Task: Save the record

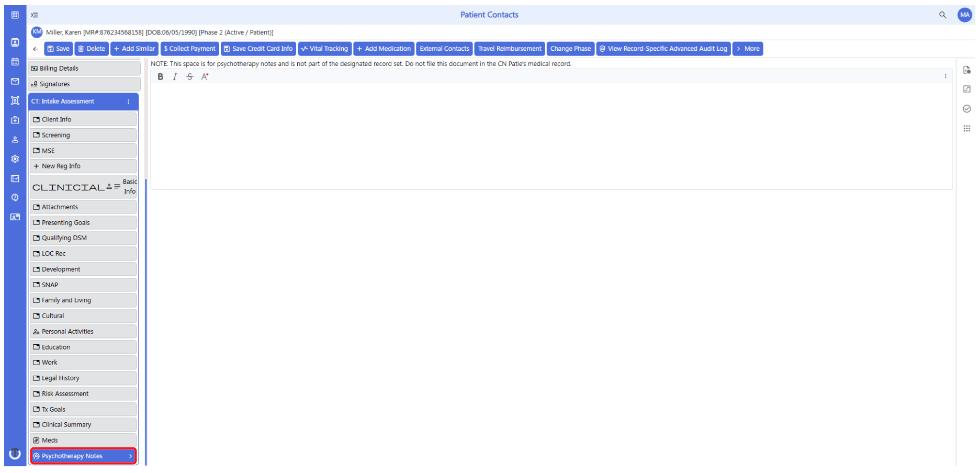Action: (58, 49)
